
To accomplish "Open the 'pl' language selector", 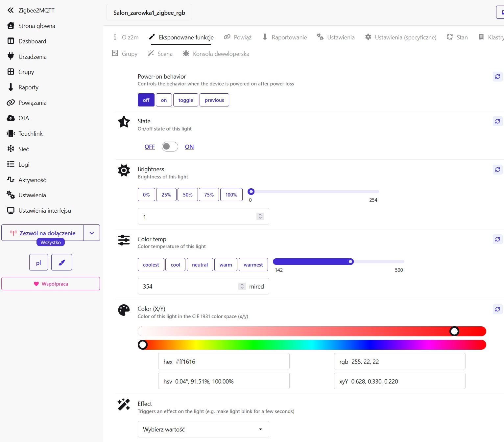I will [x=38, y=262].
